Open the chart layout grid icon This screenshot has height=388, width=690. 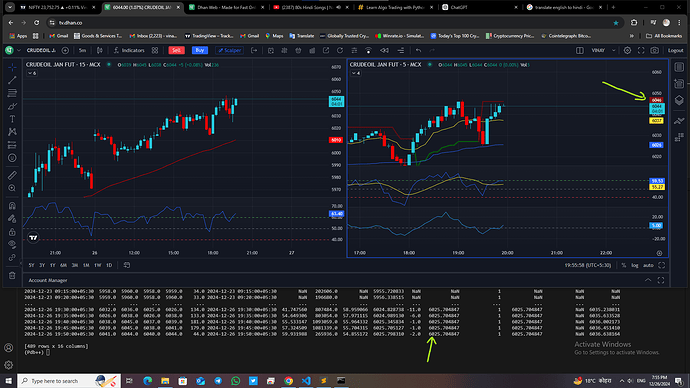(x=580, y=51)
